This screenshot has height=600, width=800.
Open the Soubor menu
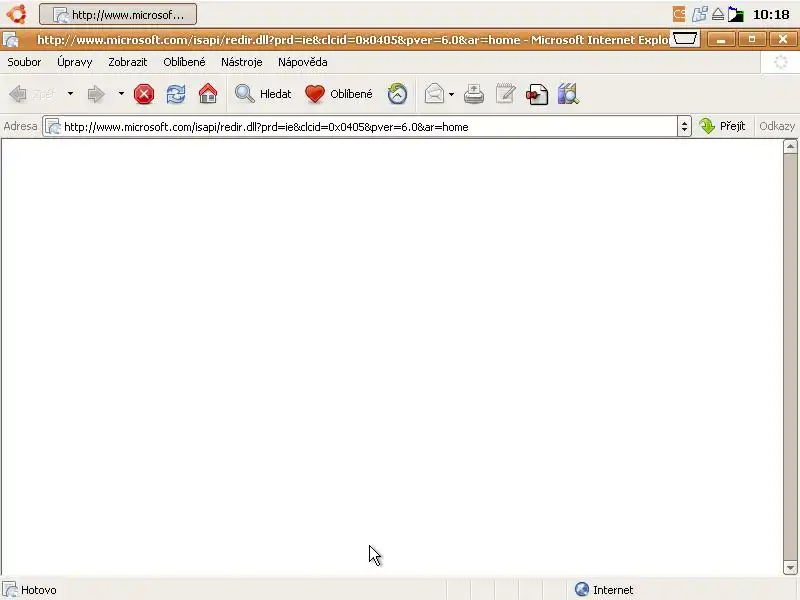24,62
